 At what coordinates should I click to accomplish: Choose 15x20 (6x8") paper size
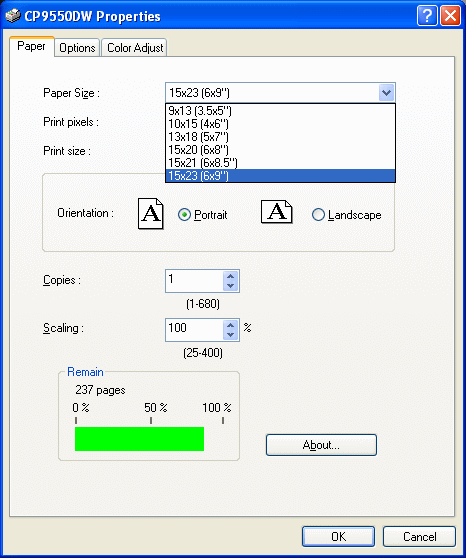[x=280, y=150]
